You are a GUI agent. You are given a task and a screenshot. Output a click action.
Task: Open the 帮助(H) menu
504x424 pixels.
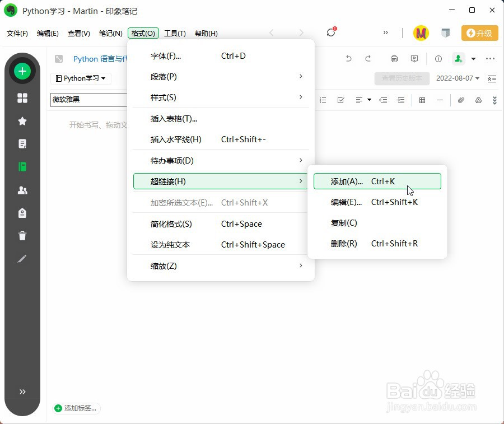tap(206, 34)
